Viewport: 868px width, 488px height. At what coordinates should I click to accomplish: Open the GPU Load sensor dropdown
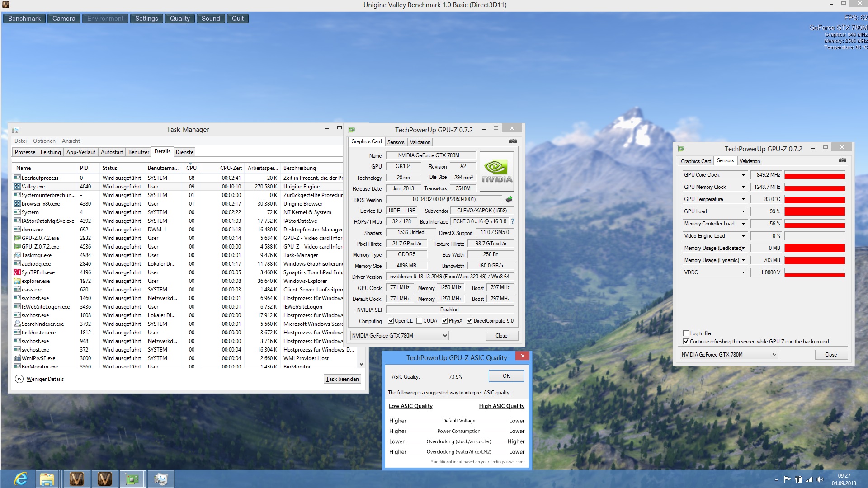(x=743, y=211)
